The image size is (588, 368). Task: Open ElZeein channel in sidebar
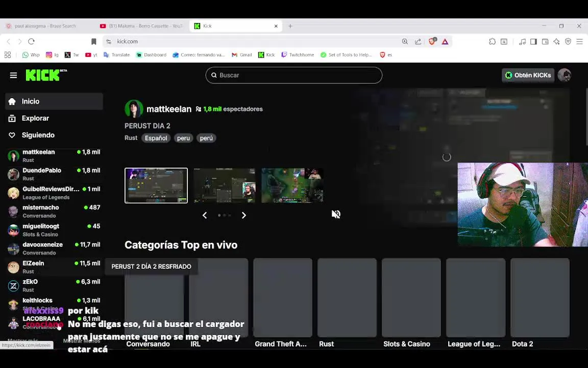(54, 267)
